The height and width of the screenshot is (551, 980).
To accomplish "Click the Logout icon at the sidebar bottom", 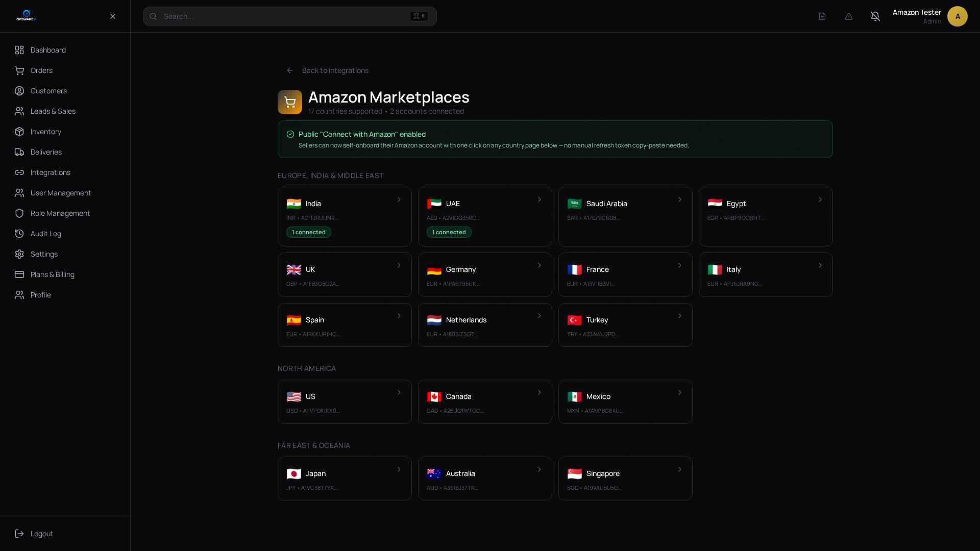I will click(x=19, y=534).
